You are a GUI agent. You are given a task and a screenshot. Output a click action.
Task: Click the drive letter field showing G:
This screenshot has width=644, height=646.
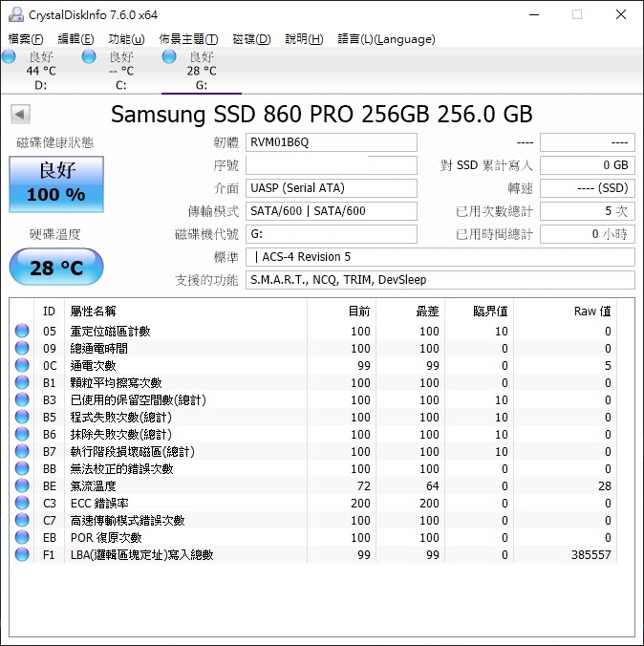[x=332, y=234]
